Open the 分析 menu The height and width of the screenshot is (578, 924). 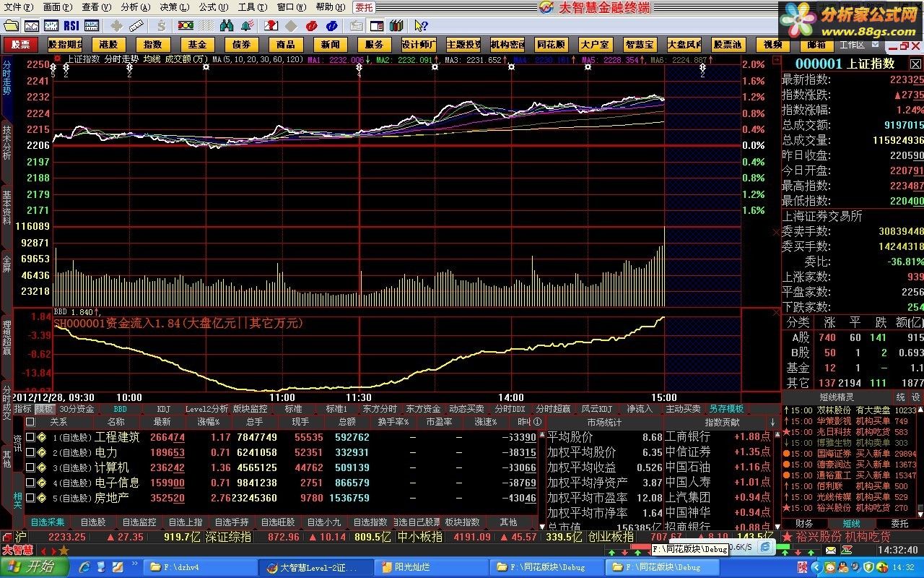(135, 7)
